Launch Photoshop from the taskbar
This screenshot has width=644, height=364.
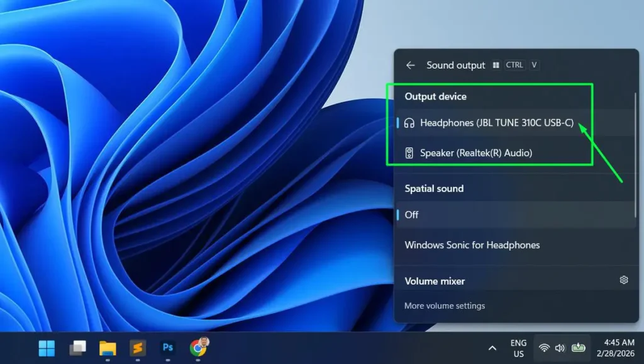(x=168, y=347)
